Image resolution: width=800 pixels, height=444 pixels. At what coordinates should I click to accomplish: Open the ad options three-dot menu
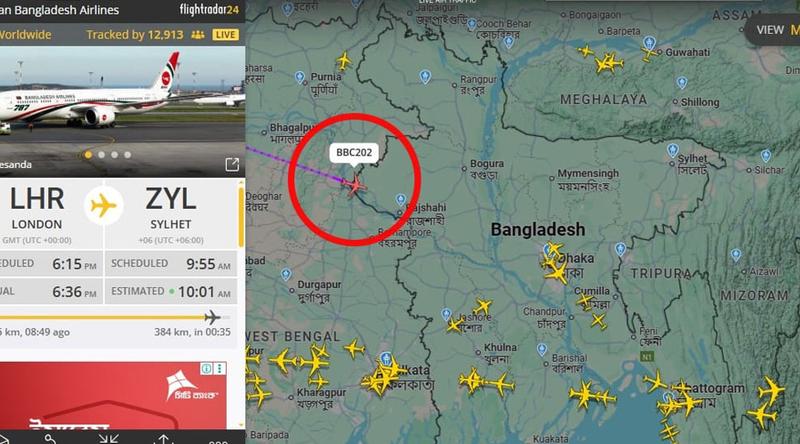pos(220,368)
